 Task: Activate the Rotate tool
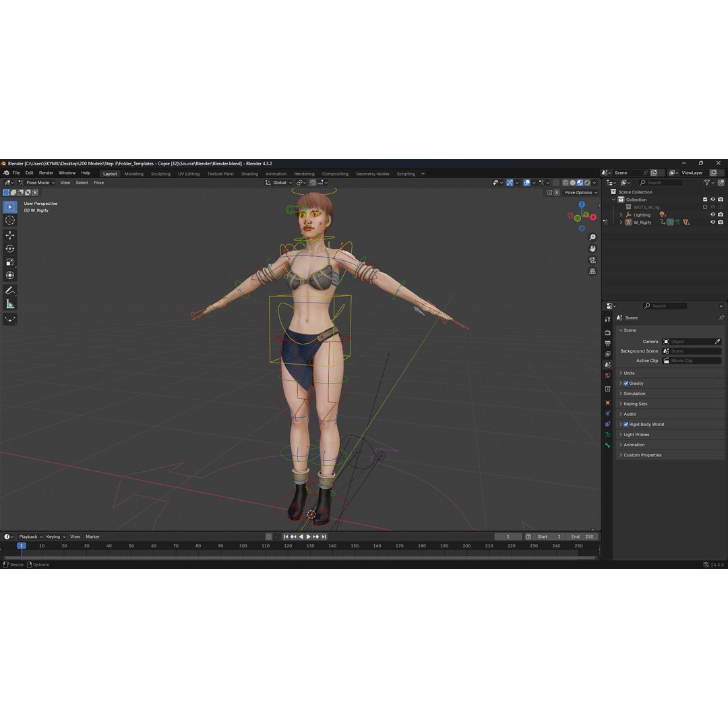click(9, 249)
